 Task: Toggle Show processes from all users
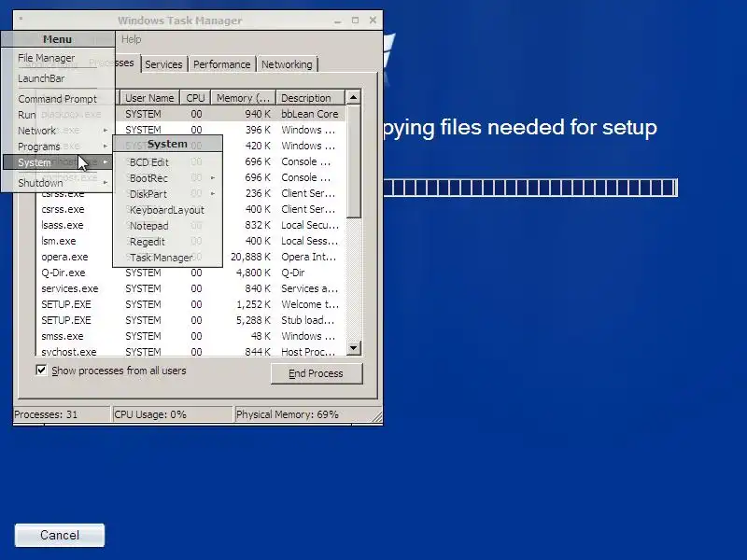pyautogui.click(x=41, y=370)
